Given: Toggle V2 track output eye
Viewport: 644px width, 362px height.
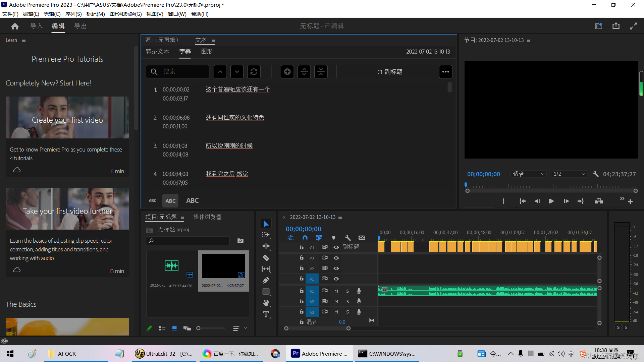Looking at the screenshot, I should [336, 268].
